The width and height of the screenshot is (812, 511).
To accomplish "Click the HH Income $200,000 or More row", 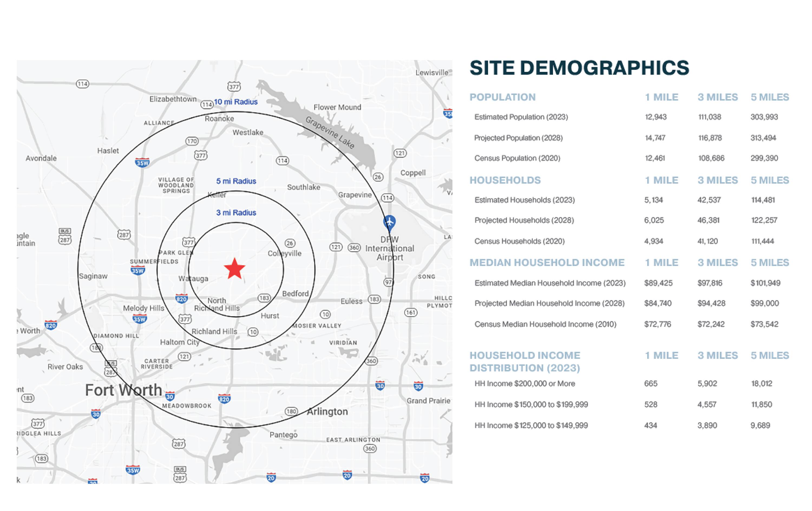I will (x=525, y=384).
